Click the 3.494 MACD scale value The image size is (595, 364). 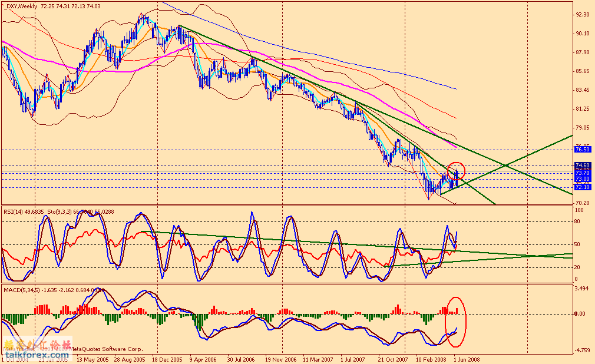point(583,289)
